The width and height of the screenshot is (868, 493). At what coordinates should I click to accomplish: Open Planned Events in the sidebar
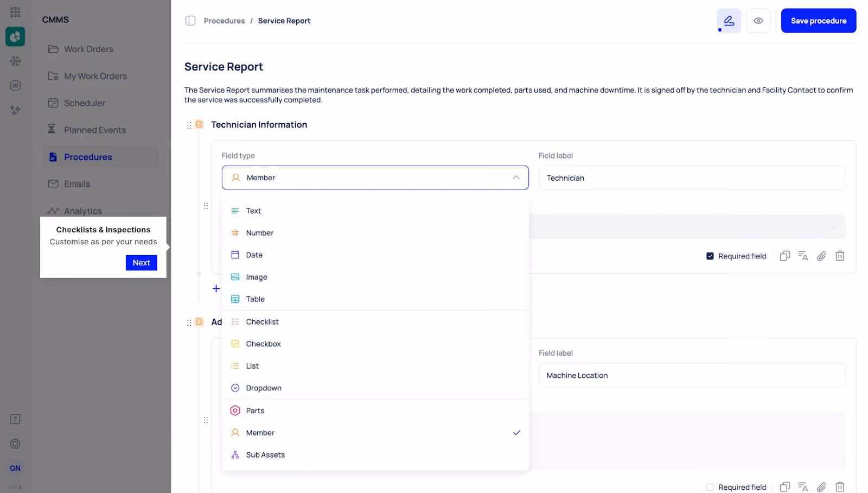pyautogui.click(x=101, y=130)
